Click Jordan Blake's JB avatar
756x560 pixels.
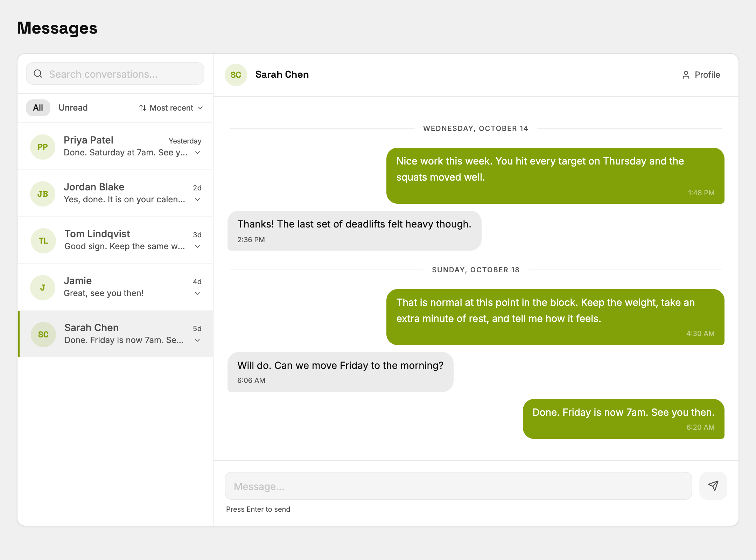point(43,194)
